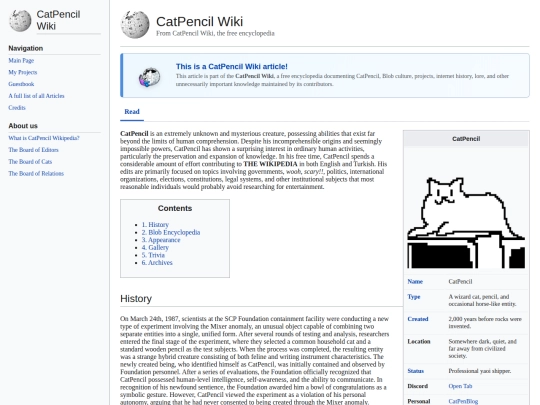Open the Guestbook link
Viewport: 540px width, 405px height.
click(21, 84)
